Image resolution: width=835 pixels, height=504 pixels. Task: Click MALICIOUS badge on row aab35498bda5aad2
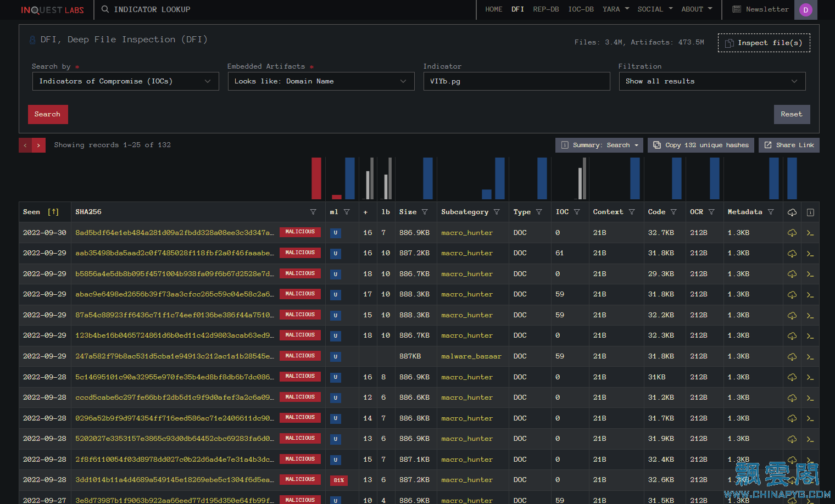coord(300,253)
